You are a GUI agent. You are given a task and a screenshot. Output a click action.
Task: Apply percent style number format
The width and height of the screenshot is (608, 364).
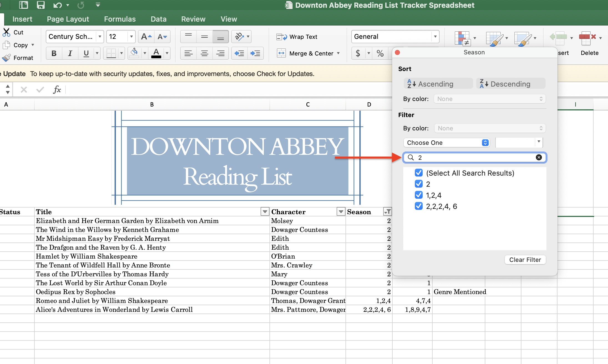click(380, 53)
